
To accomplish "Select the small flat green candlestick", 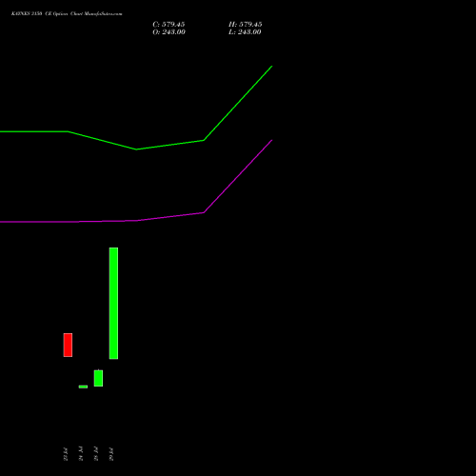I will pos(83,387).
